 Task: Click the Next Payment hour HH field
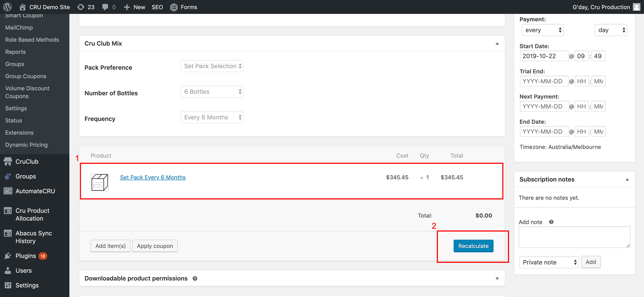coord(582,106)
